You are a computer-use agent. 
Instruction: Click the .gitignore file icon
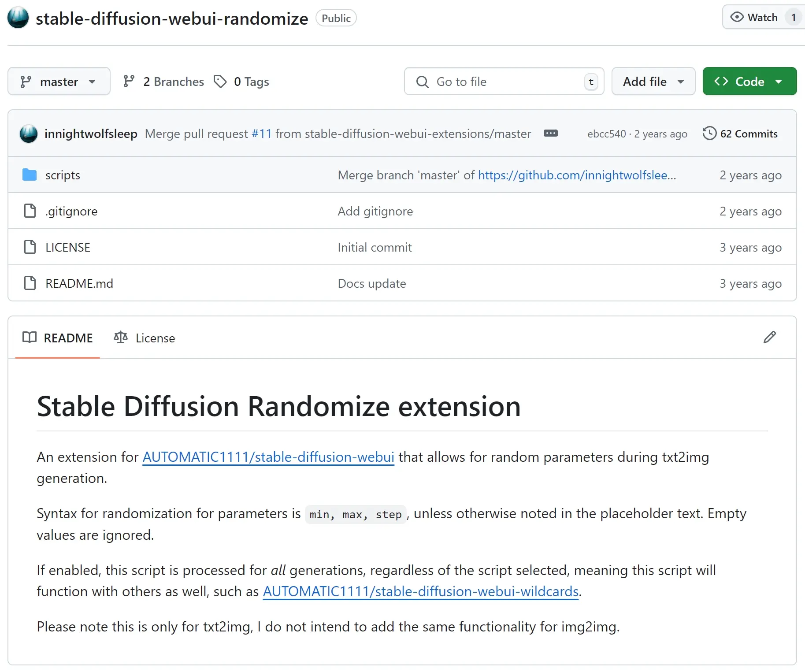(x=30, y=211)
